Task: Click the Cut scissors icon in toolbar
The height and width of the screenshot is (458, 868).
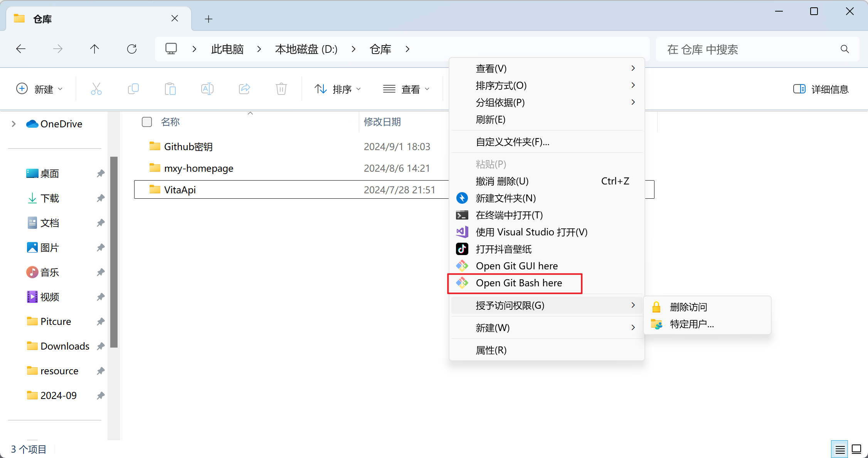Action: pos(96,89)
